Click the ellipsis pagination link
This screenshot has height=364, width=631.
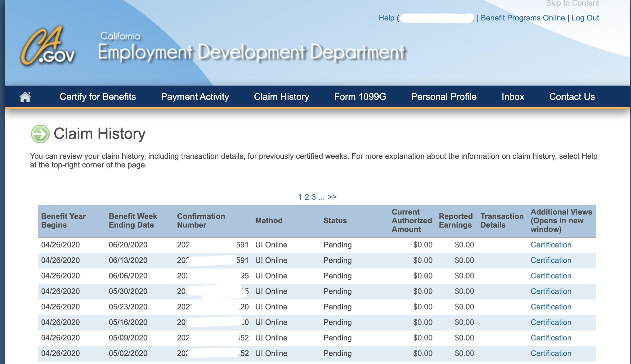(321, 197)
